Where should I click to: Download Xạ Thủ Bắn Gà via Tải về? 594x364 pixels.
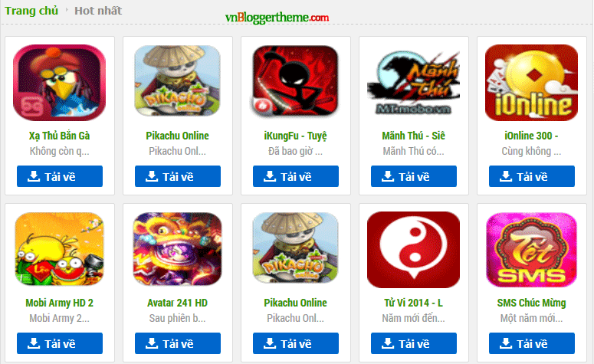pos(60,176)
